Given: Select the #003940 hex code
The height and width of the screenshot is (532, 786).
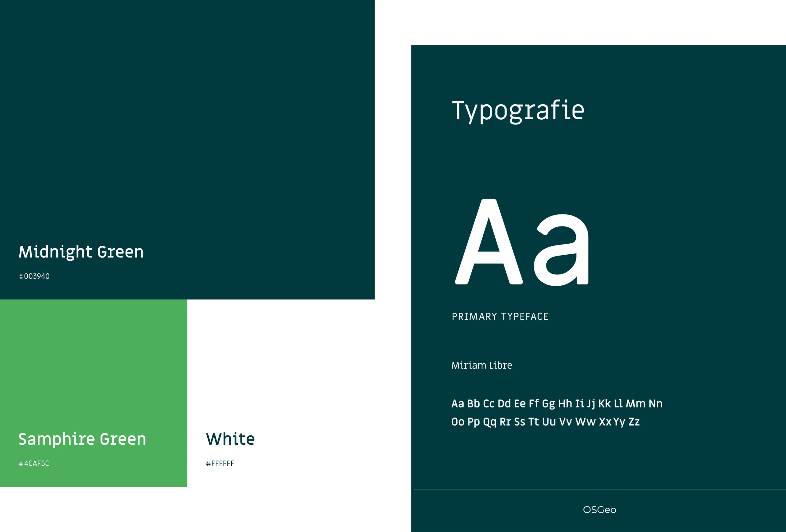Looking at the screenshot, I should click(34, 276).
